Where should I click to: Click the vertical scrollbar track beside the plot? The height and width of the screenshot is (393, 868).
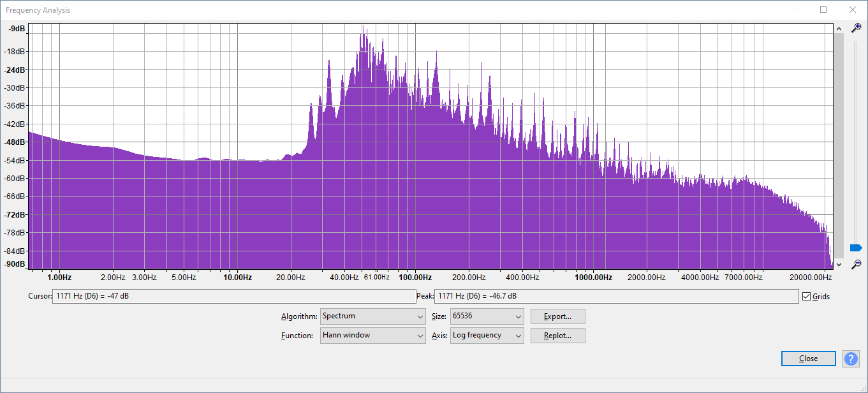(839, 147)
